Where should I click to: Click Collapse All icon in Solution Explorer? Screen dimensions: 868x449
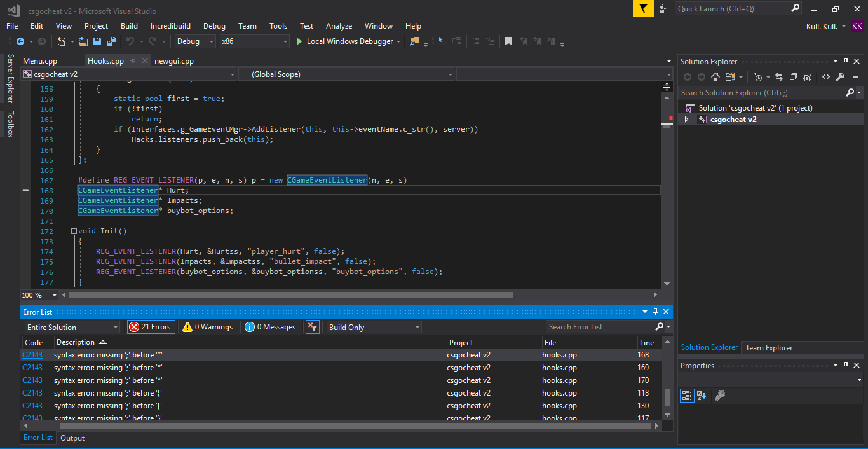click(x=793, y=77)
